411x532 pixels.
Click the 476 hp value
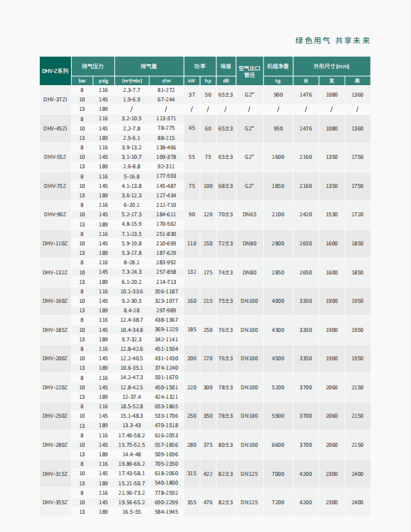click(x=208, y=502)
